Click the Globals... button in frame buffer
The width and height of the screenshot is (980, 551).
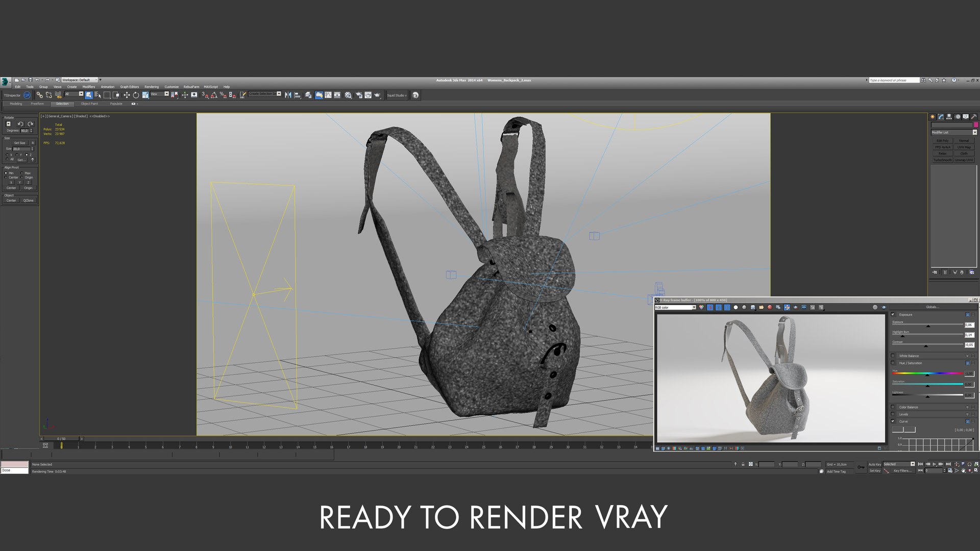[932, 307]
